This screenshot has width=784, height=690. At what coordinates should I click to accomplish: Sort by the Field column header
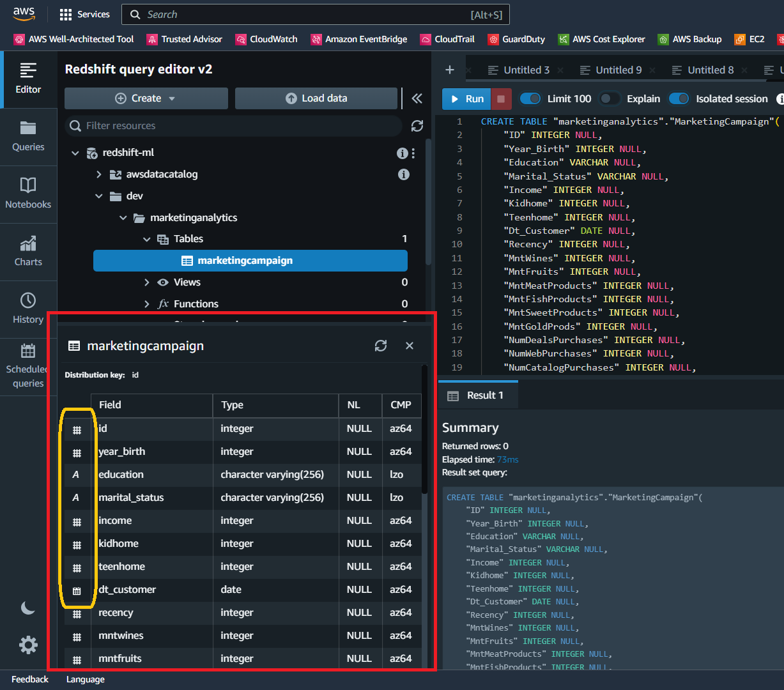(152, 405)
